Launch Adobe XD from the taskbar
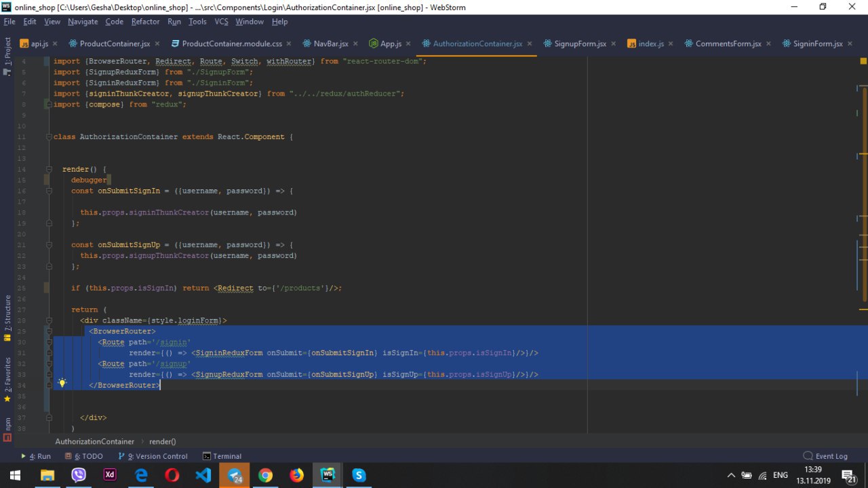 pyautogui.click(x=109, y=475)
